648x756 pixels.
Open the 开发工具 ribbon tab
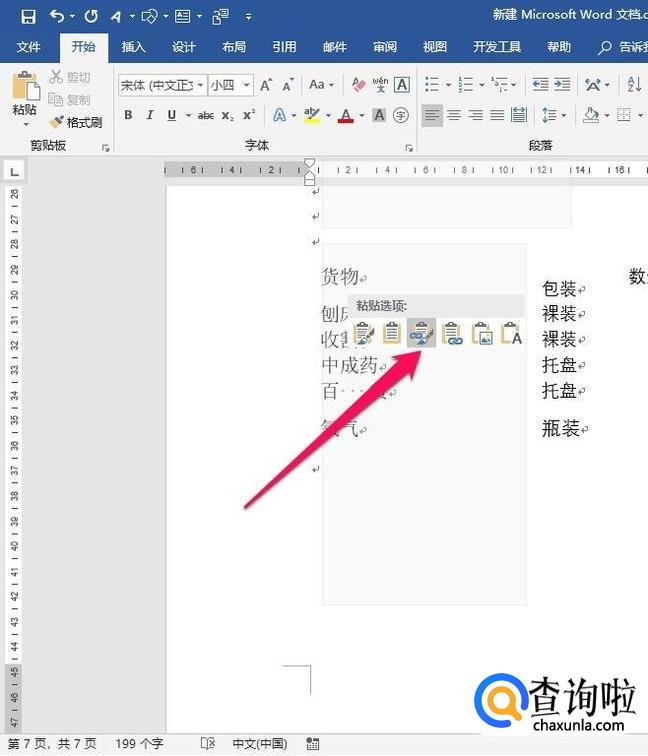(497, 47)
